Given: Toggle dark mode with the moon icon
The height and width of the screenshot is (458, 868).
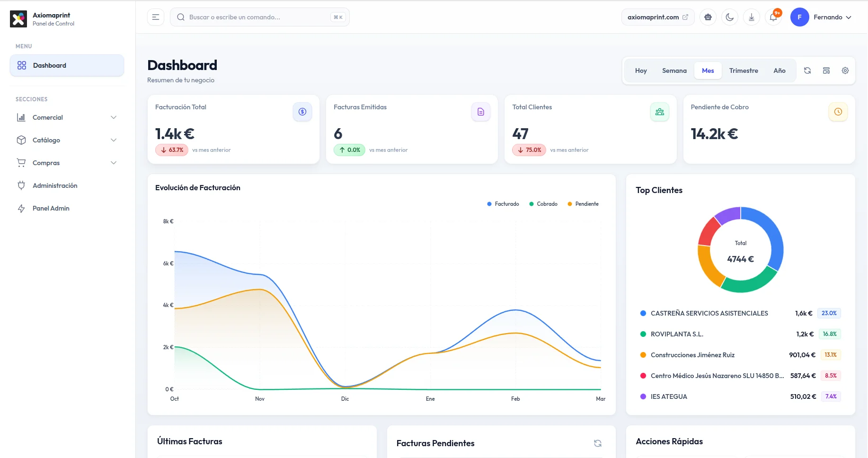Looking at the screenshot, I should click(x=729, y=17).
